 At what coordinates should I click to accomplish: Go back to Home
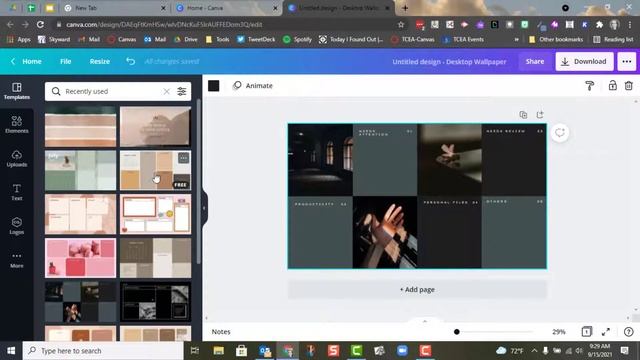(x=27, y=61)
